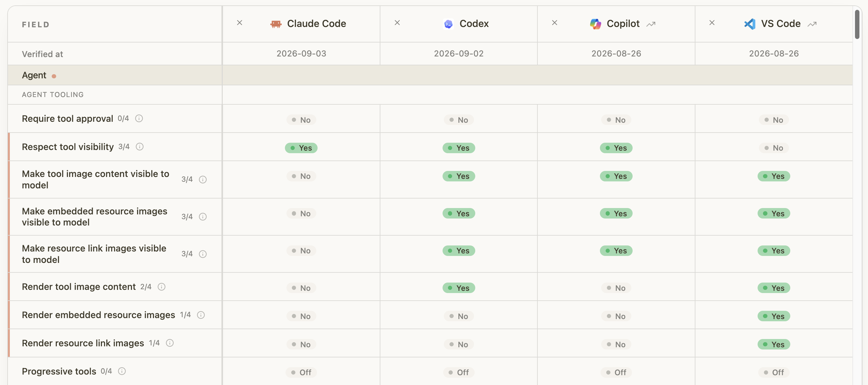
Task: Click the Verified at row label
Action: pyautogui.click(x=43, y=54)
